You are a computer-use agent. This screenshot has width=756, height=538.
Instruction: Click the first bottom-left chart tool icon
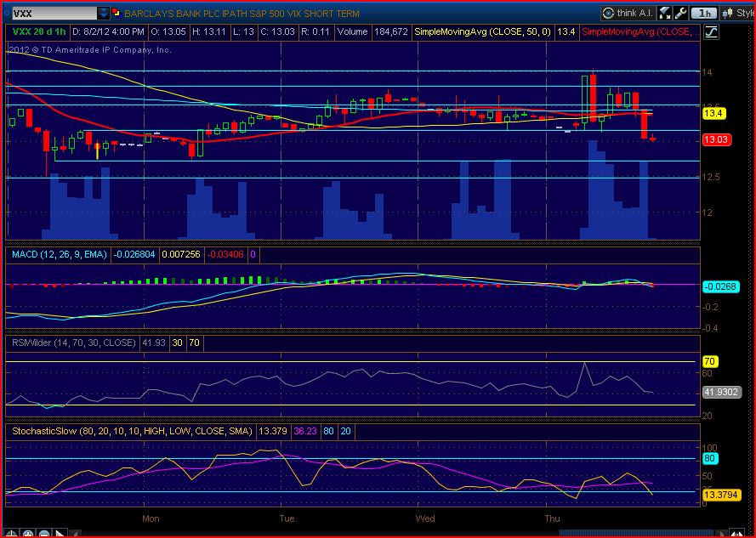(x=13, y=534)
